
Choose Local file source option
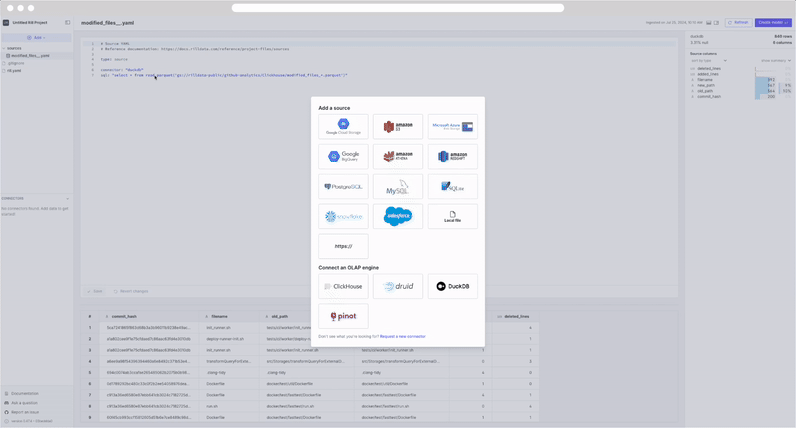[x=452, y=216]
